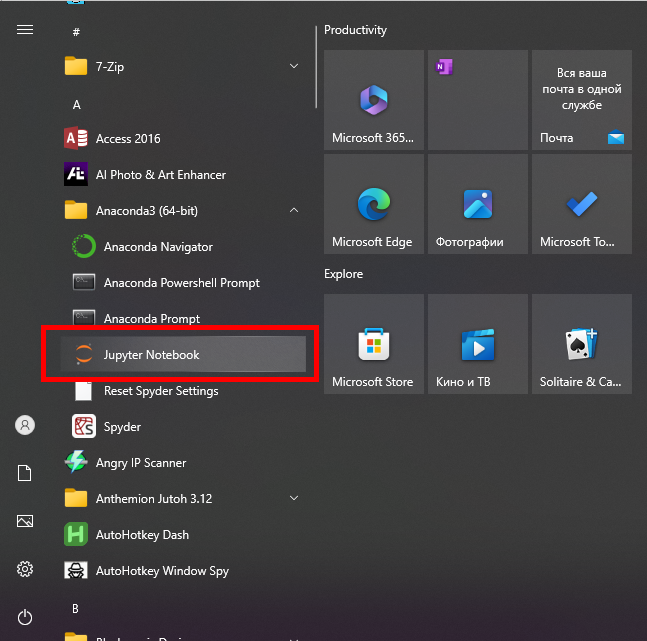Open the Solitaire & Casual Games tile
Viewport: 647px width, 641px height.
[581, 344]
